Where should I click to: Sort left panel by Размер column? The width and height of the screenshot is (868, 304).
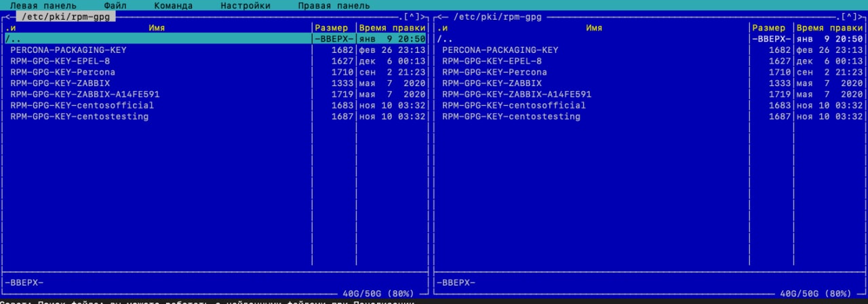pos(332,28)
